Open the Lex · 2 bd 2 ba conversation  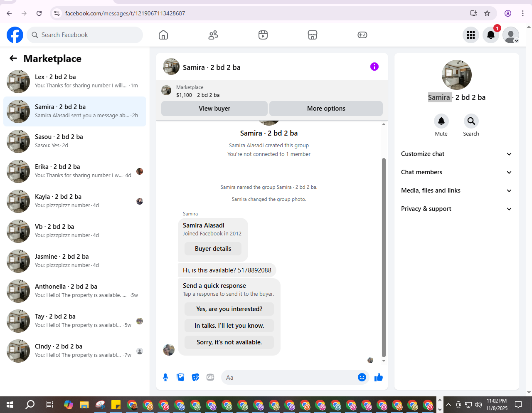[x=75, y=82]
